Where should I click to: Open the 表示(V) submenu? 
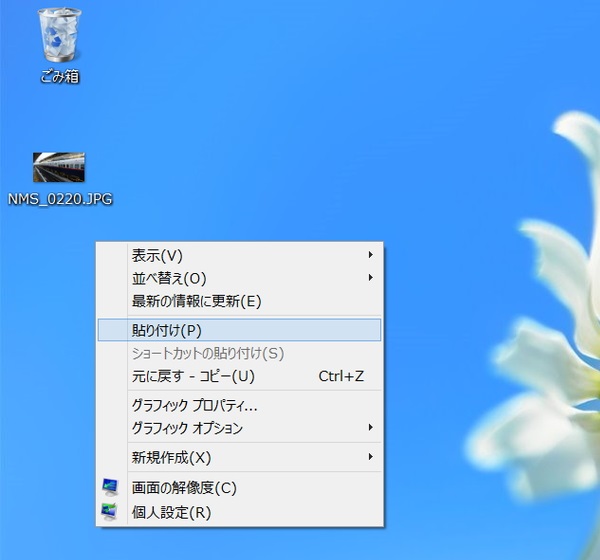pyautogui.click(x=240, y=255)
